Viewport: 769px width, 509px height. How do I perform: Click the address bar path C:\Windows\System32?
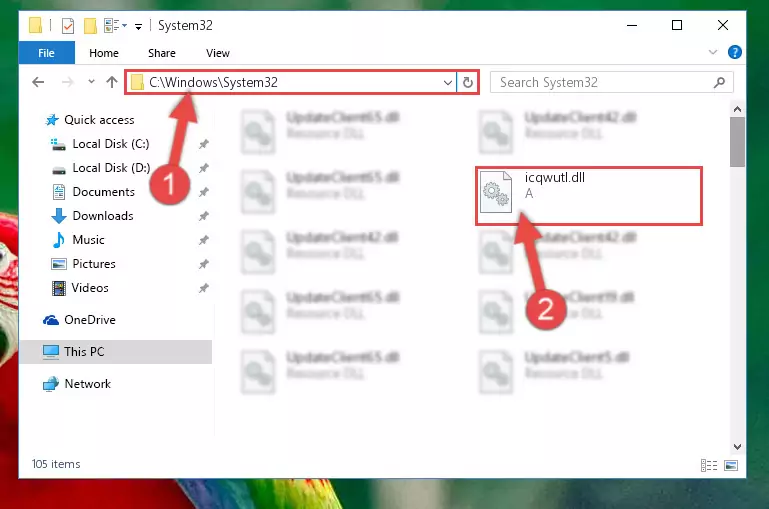tap(213, 82)
